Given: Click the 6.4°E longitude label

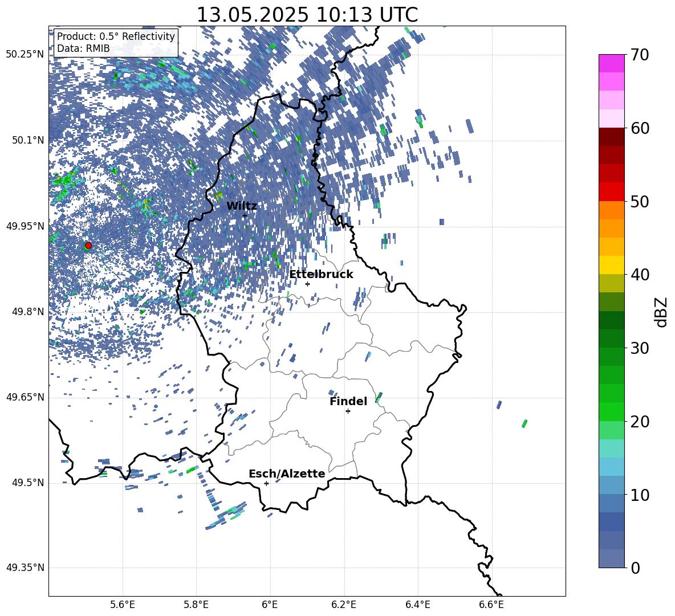Looking at the screenshot, I should [x=418, y=605].
